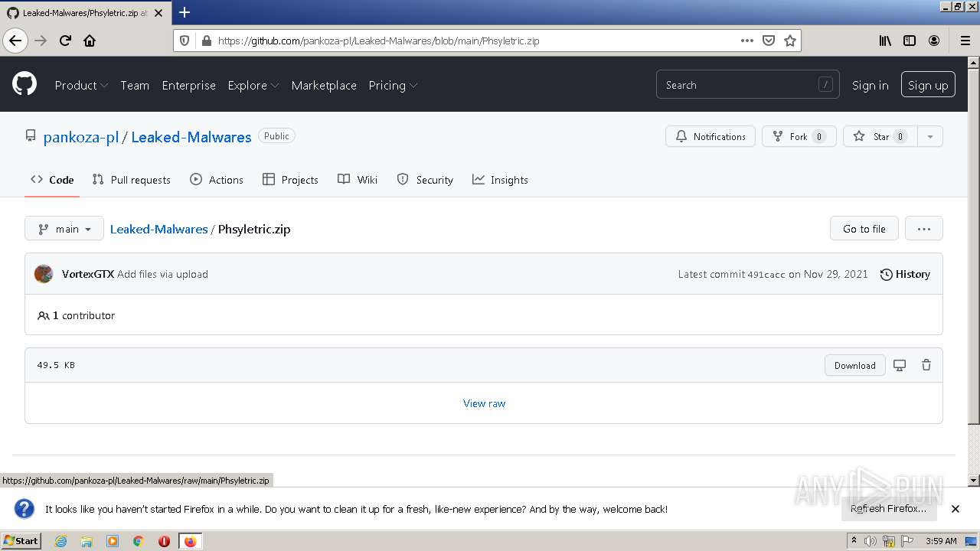This screenshot has width=980, height=551.
Task: Click the Notifications button
Action: (x=710, y=136)
